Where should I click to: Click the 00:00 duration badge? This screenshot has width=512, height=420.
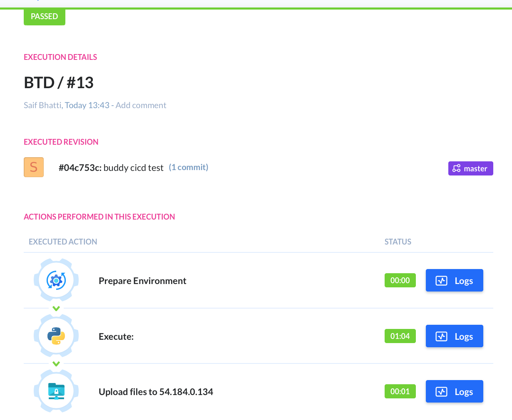pos(400,280)
